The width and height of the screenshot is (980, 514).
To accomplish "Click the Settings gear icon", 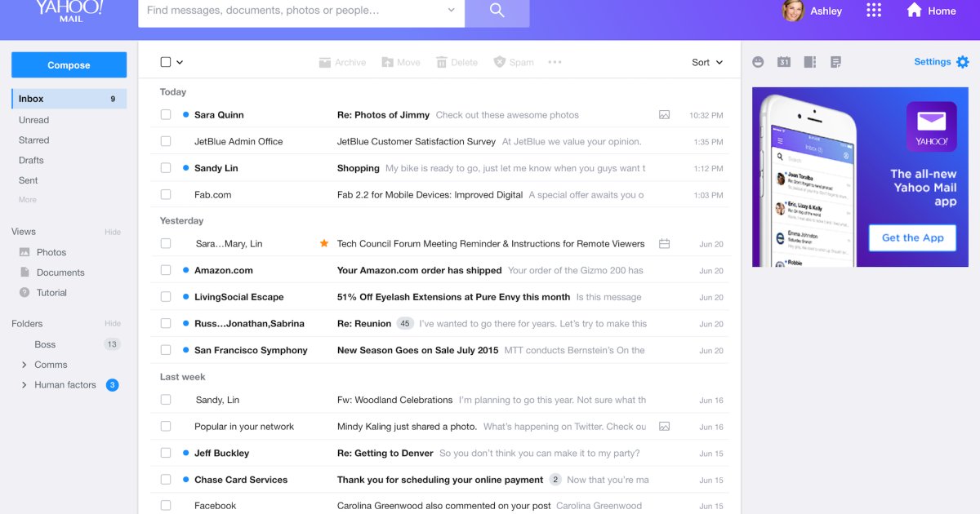I will point(963,62).
